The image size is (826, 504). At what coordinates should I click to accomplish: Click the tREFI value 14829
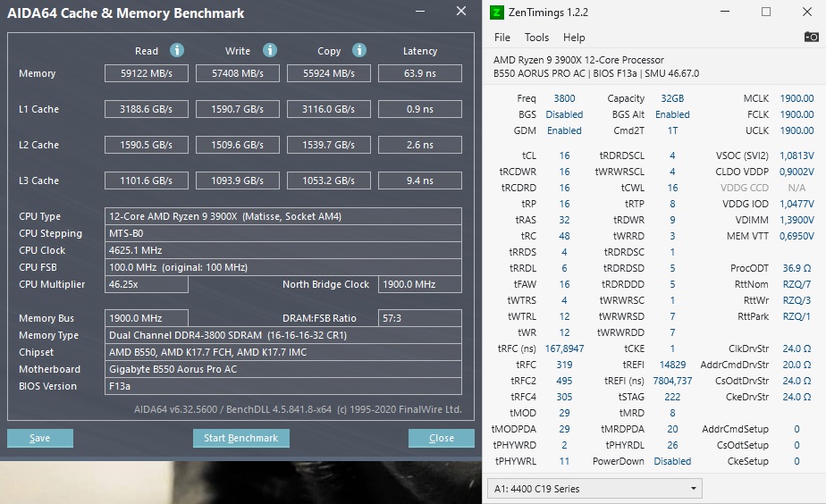click(673, 365)
